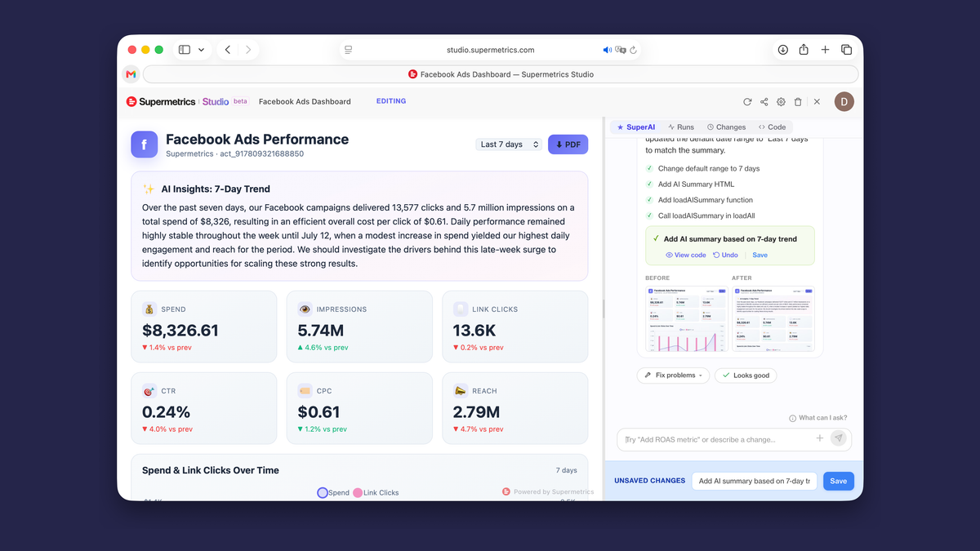The height and width of the screenshot is (551, 980).
Task: Open the Code tab
Action: [x=772, y=127]
